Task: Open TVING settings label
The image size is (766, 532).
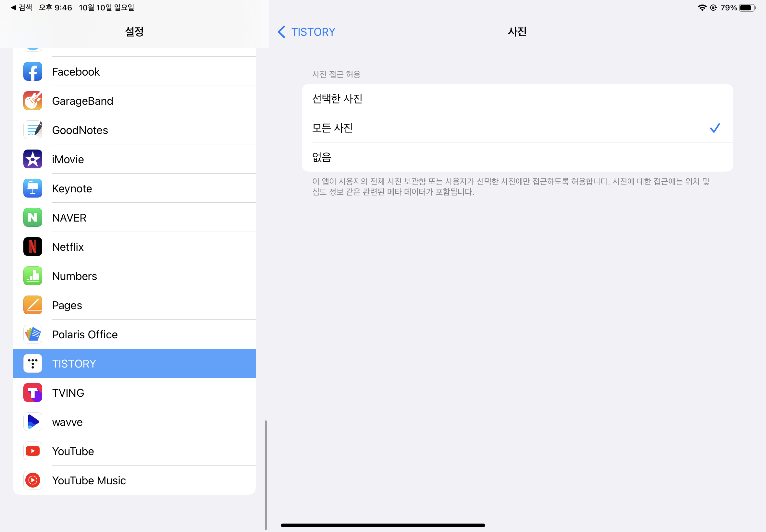Action: (68, 393)
